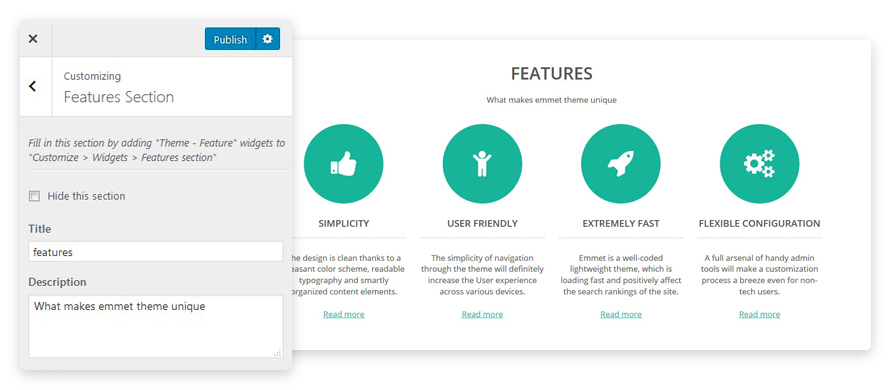The width and height of the screenshot is (891, 390).
Task: Click the FLEXIBLE CONFIGURATION feature title
Action: (759, 223)
